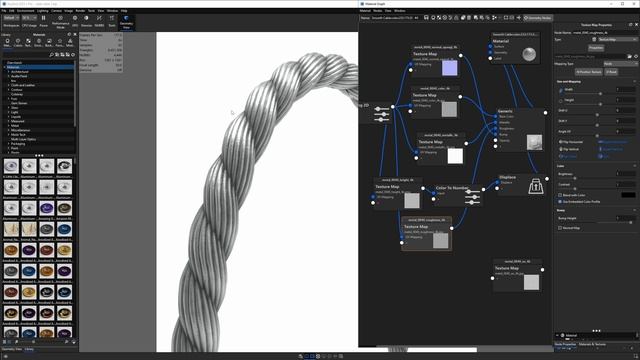
Task: Click the Displace node icon
Action: click(536, 186)
